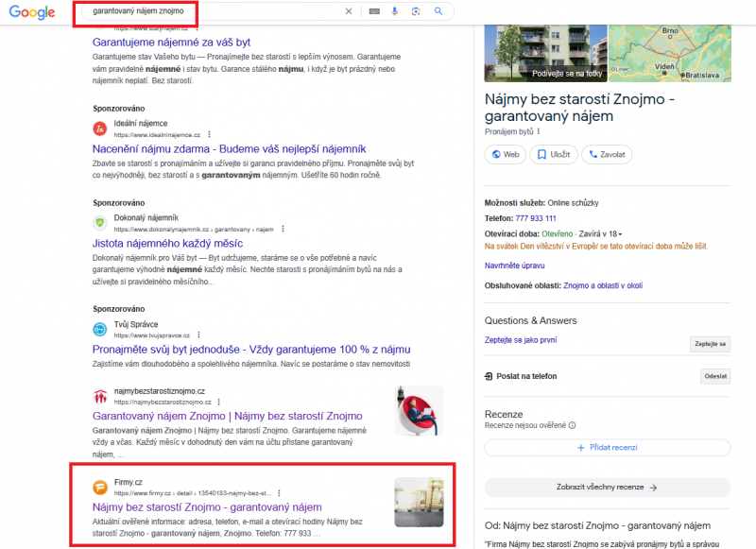
Task: Click 'Zobrazit všechny recenze' button
Action: [608, 488]
